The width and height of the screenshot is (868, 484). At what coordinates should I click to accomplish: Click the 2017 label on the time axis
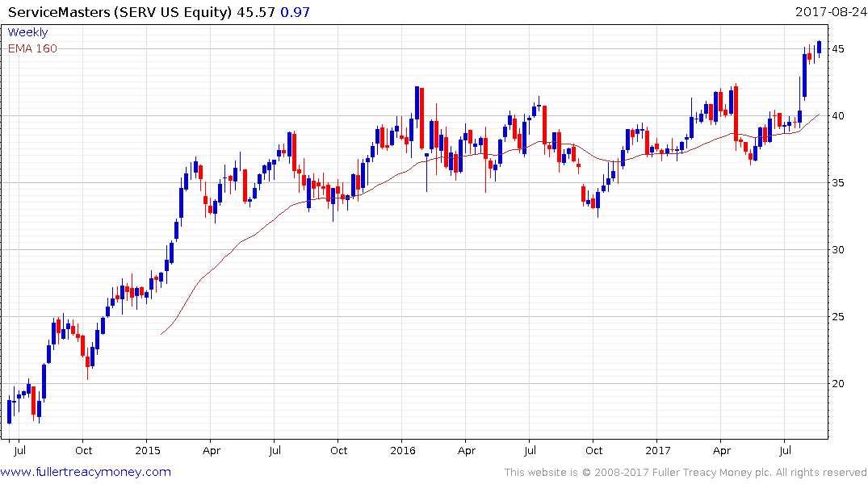coord(657,451)
